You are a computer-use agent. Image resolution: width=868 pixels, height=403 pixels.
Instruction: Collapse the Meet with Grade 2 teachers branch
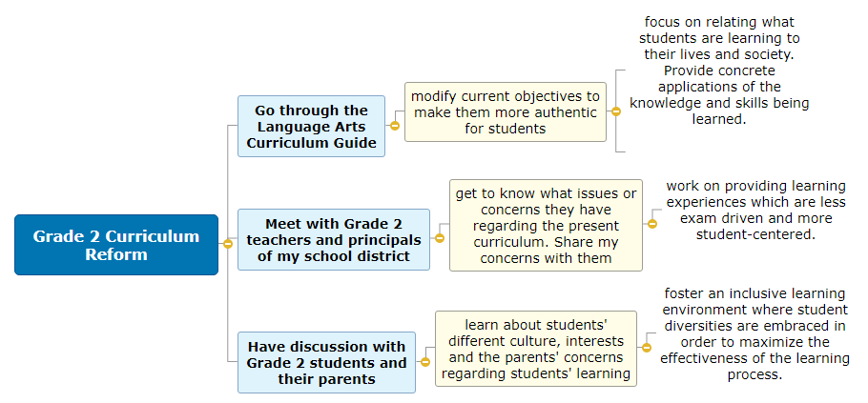pyautogui.click(x=439, y=238)
